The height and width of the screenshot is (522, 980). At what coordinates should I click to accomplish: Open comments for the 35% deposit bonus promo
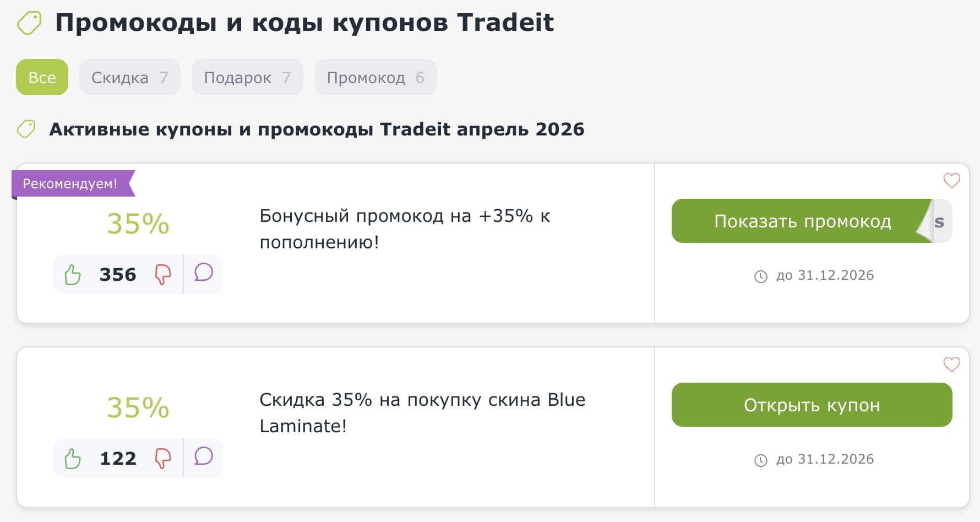[203, 274]
